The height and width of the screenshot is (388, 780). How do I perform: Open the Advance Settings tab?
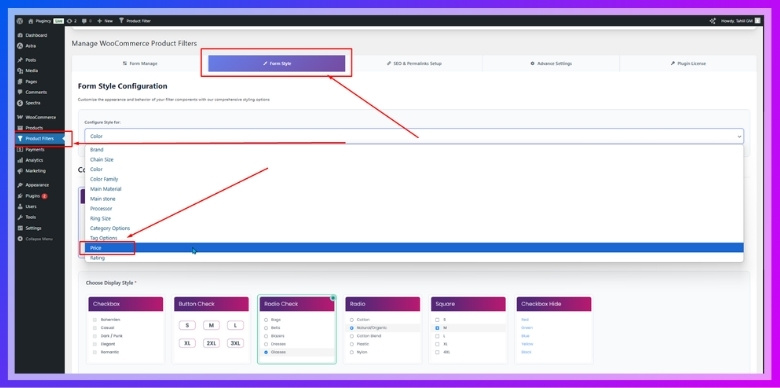click(551, 64)
